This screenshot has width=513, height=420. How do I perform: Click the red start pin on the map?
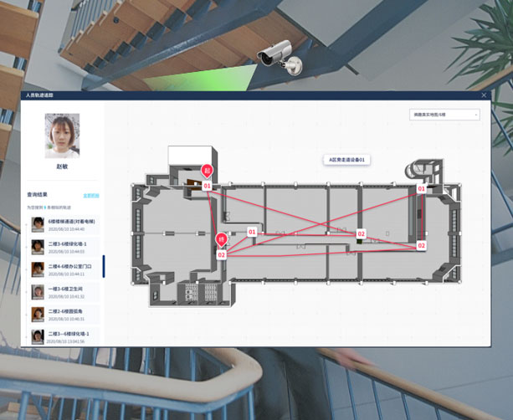click(x=207, y=171)
